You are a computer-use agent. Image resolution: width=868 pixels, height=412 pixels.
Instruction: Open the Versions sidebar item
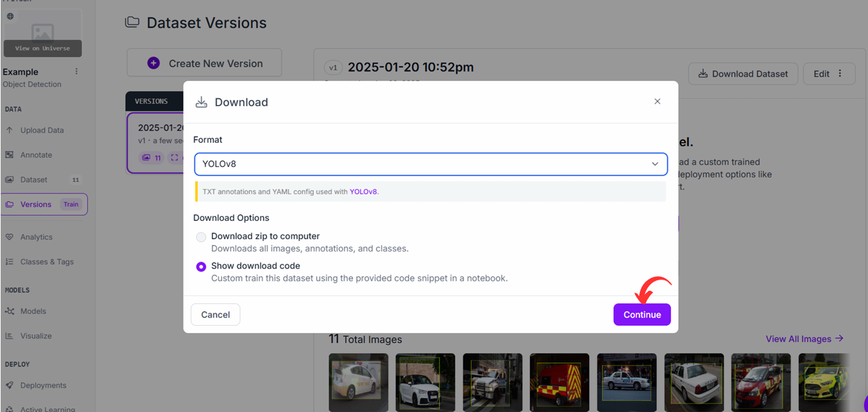click(44, 204)
